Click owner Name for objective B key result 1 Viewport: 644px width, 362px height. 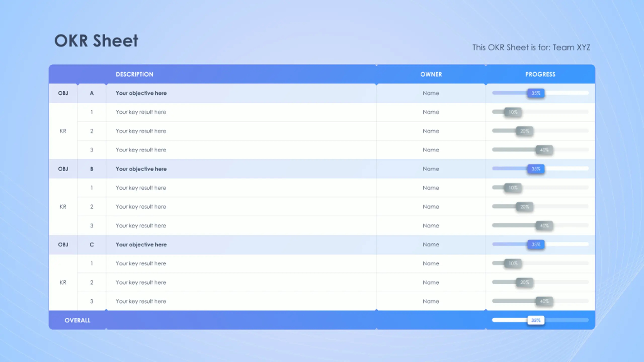click(x=431, y=188)
